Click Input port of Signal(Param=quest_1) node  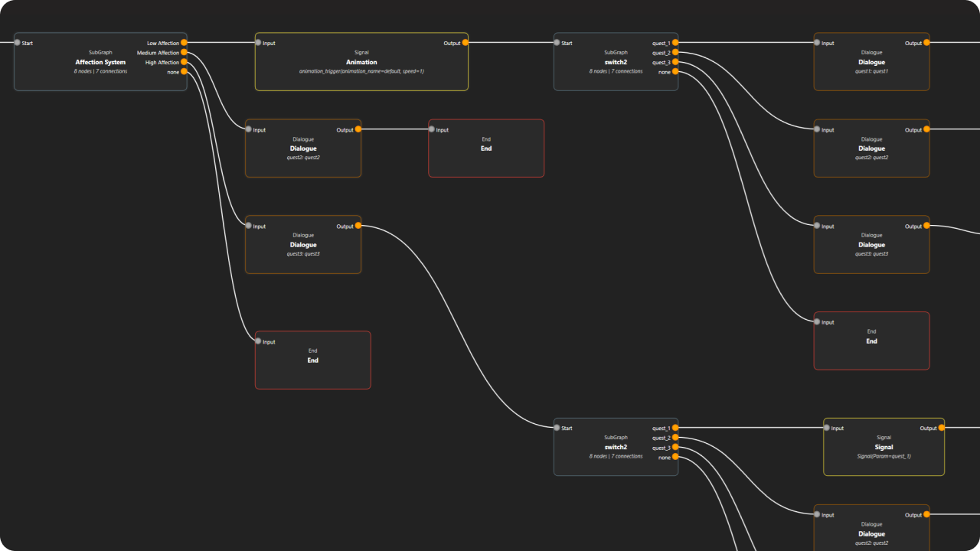click(827, 428)
